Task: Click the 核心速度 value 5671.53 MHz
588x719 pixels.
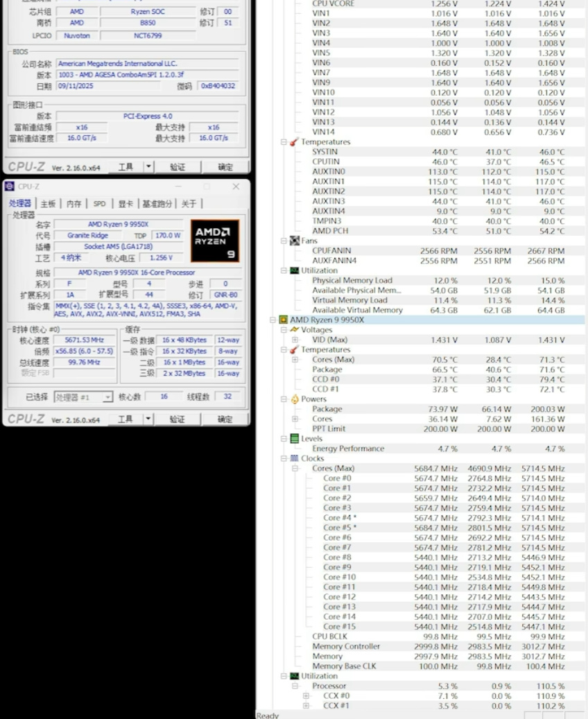Action: (84, 340)
